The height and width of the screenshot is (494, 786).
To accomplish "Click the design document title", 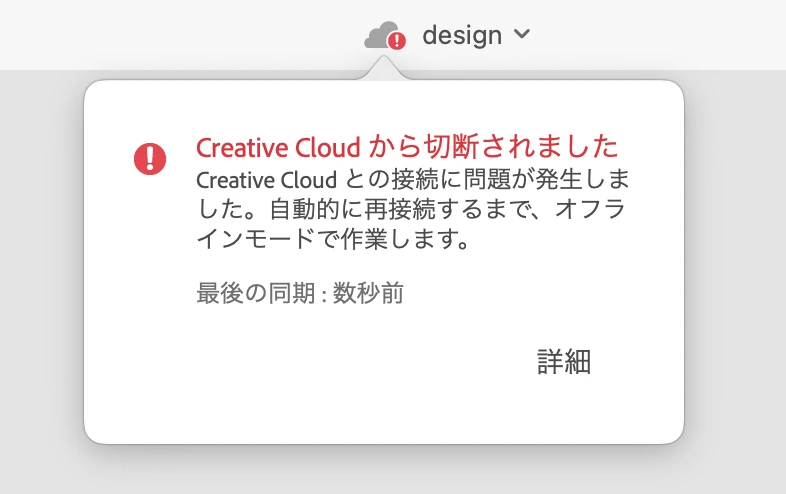I will pos(462,35).
